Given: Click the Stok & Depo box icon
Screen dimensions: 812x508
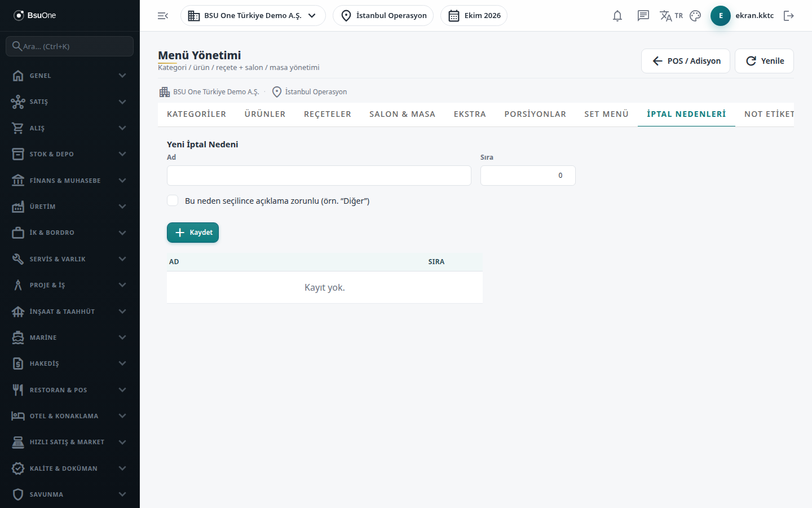Looking at the screenshot, I should click(18, 154).
